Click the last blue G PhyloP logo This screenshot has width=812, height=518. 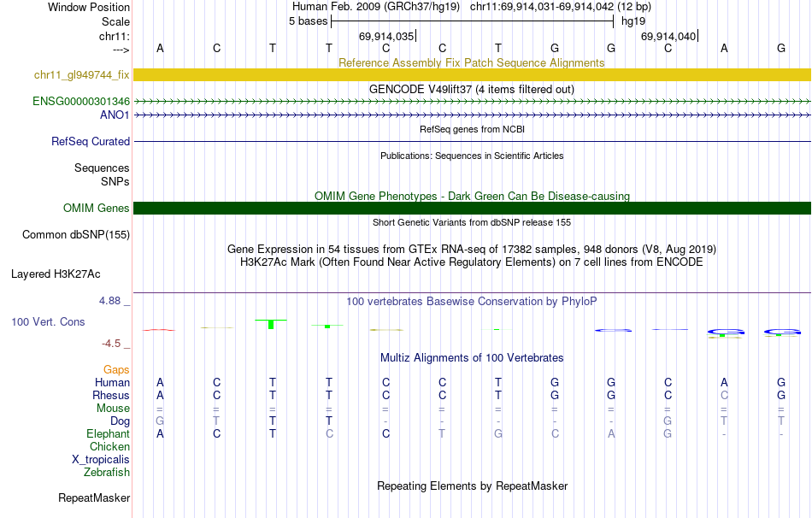pos(782,332)
